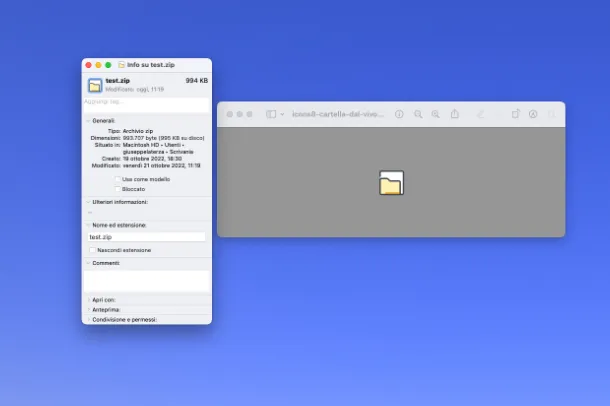Image resolution: width=610 pixels, height=406 pixels.
Task: Zoom in using Preview's plus magnifier
Action: (x=436, y=114)
